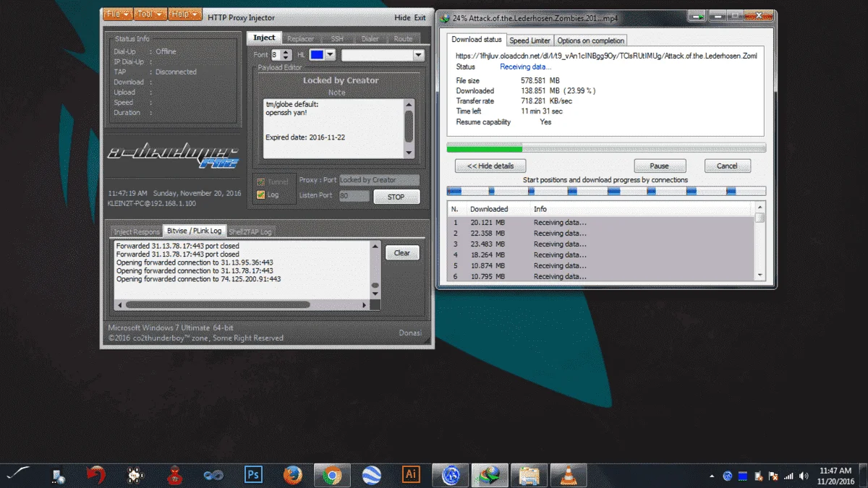Screen dimensions: 868x488
Task: Select the Inject Respons log tab
Action: coord(136,231)
